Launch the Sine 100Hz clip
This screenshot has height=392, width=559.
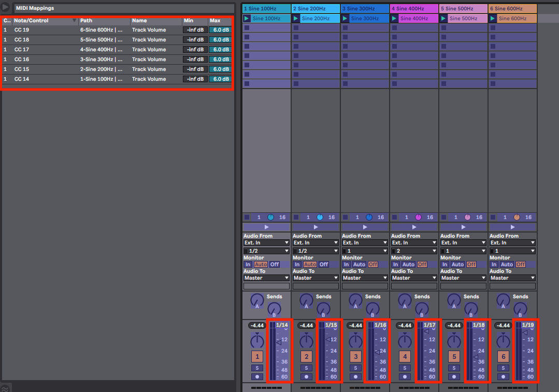coord(247,18)
